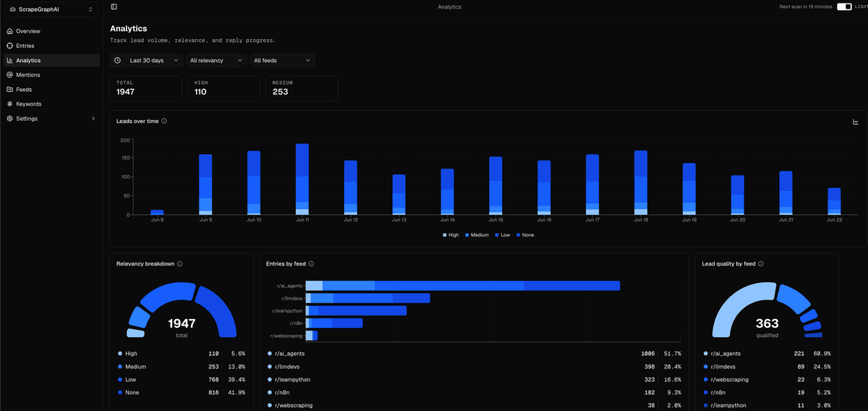Viewport: 868px width, 411px height.
Task: Click r/n8n row with 19 qualified
Action: [767, 392]
